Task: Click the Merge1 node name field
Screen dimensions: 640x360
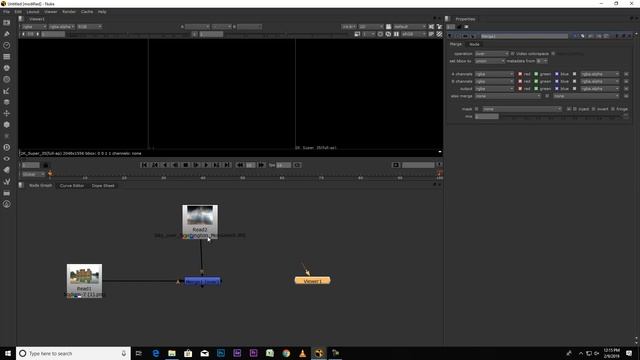Action: point(524,36)
